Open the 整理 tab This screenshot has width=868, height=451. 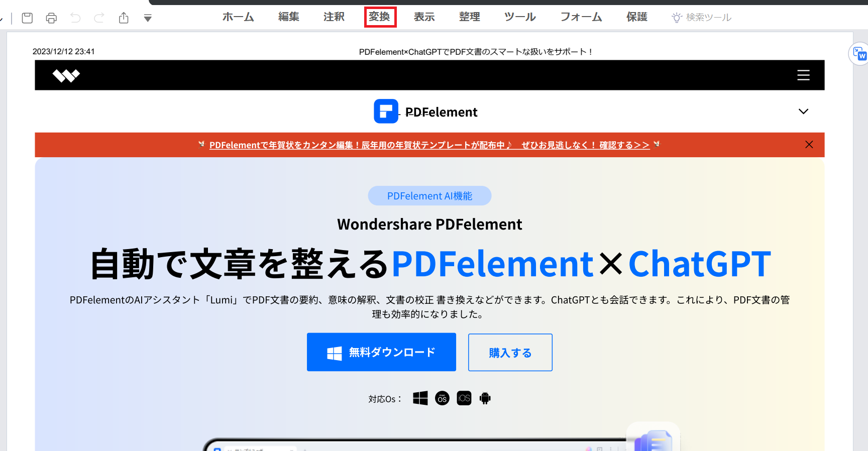470,17
